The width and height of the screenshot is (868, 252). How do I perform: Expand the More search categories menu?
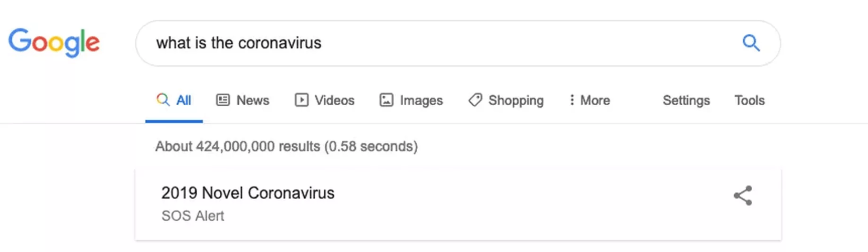coord(590,100)
